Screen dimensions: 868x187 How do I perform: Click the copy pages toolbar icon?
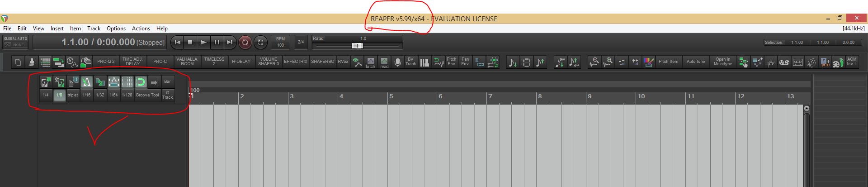tap(18, 62)
